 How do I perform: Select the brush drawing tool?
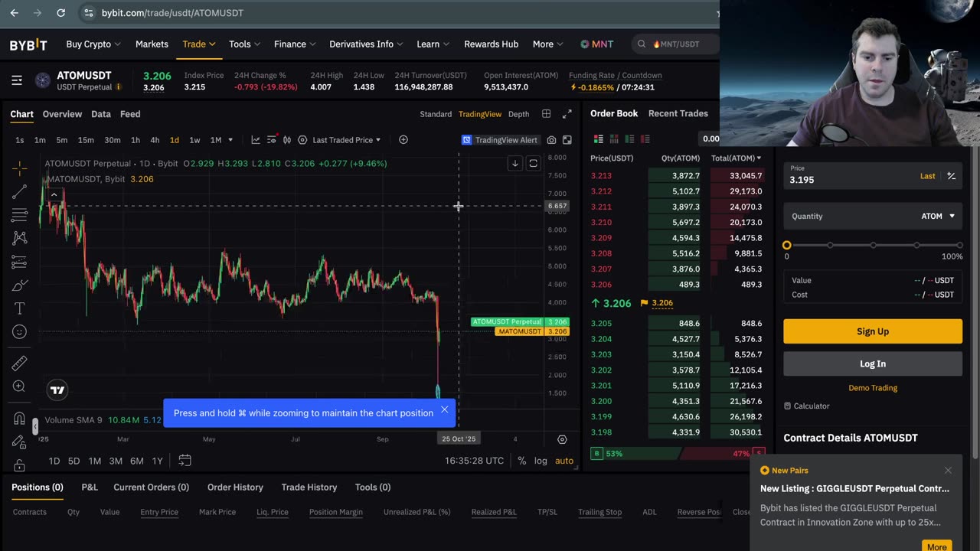click(20, 285)
